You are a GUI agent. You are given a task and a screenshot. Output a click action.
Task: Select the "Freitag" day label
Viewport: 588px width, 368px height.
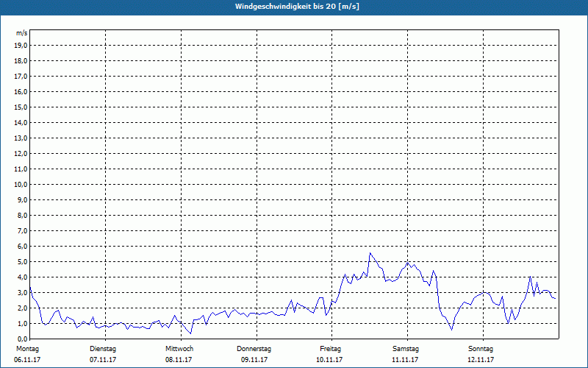pyautogui.click(x=330, y=349)
